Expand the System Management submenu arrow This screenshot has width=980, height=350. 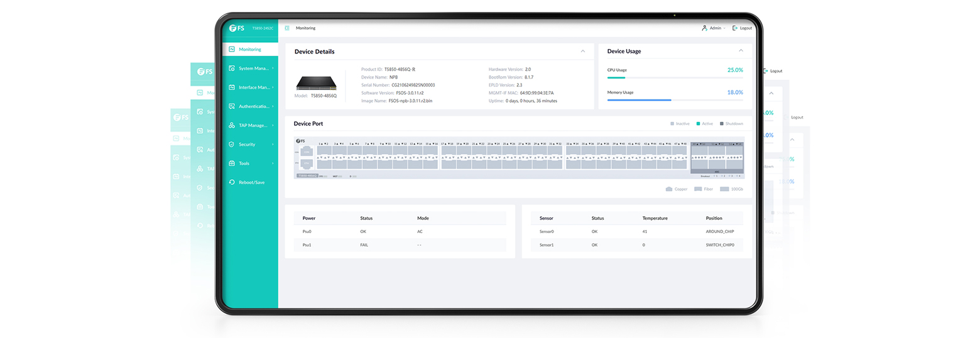coord(273,68)
